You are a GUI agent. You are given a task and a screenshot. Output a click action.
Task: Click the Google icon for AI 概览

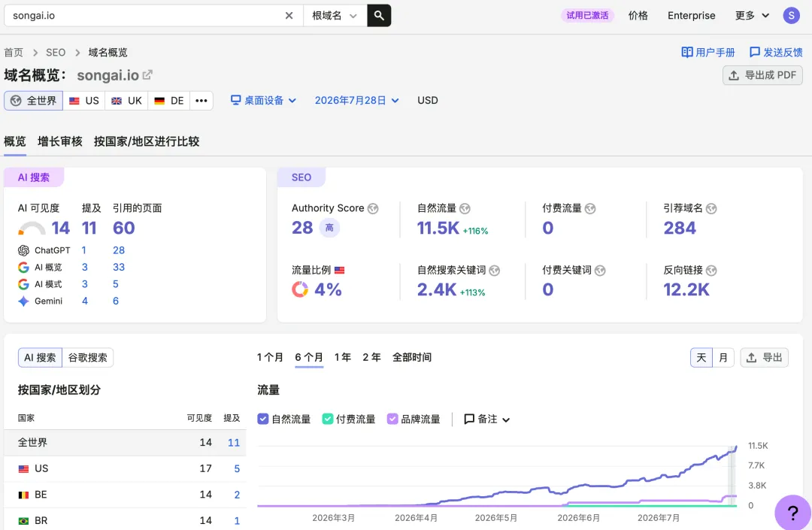tap(23, 267)
